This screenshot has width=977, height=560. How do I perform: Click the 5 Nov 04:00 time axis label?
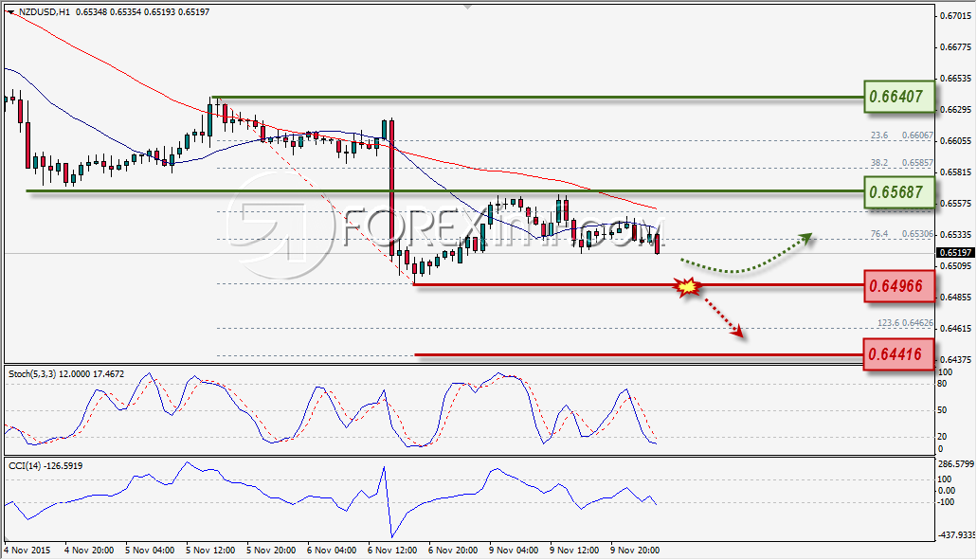pos(150,550)
